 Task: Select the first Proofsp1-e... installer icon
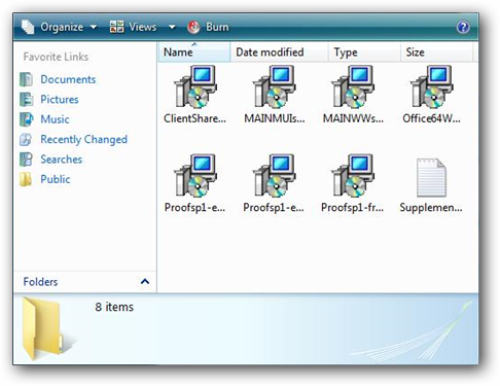point(195,176)
